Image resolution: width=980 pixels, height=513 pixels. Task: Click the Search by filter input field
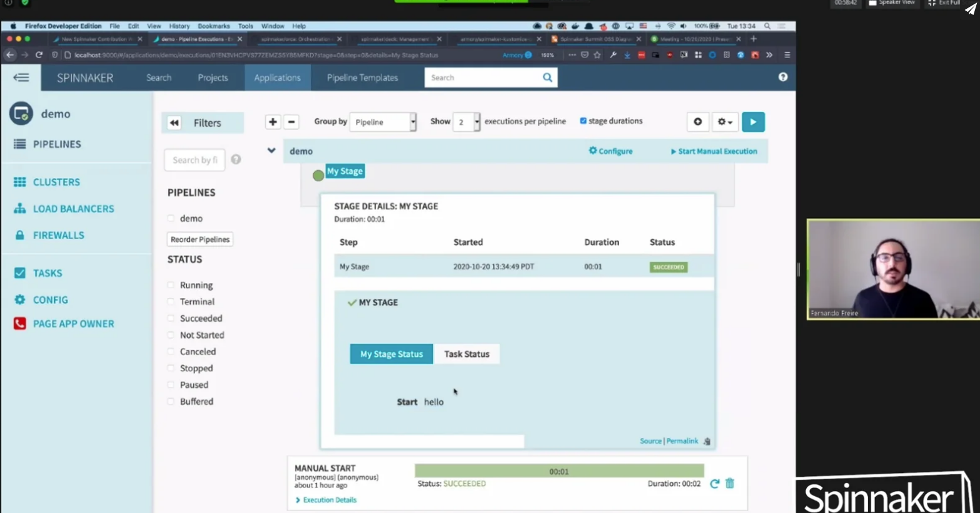tap(194, 160)
